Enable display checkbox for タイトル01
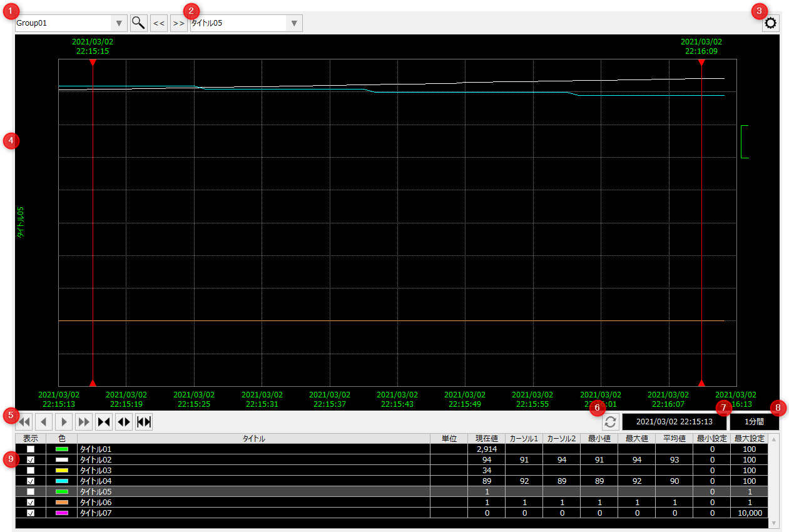 point(31,449)
